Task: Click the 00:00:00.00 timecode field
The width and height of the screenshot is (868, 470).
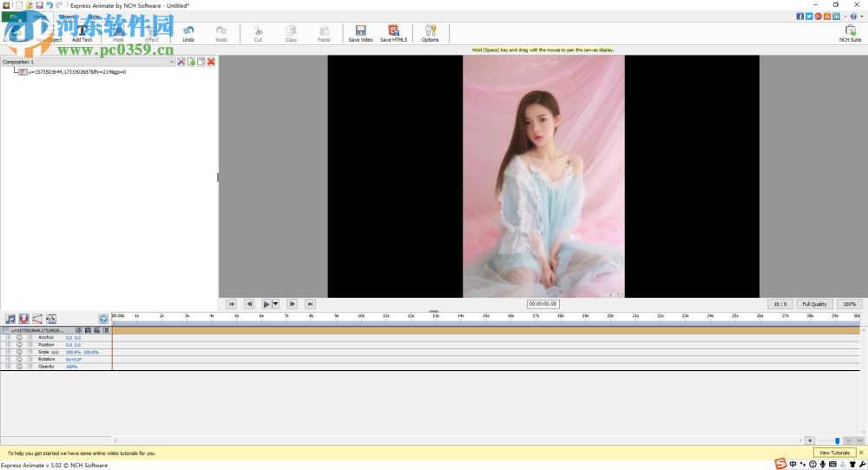Action: 542,304
